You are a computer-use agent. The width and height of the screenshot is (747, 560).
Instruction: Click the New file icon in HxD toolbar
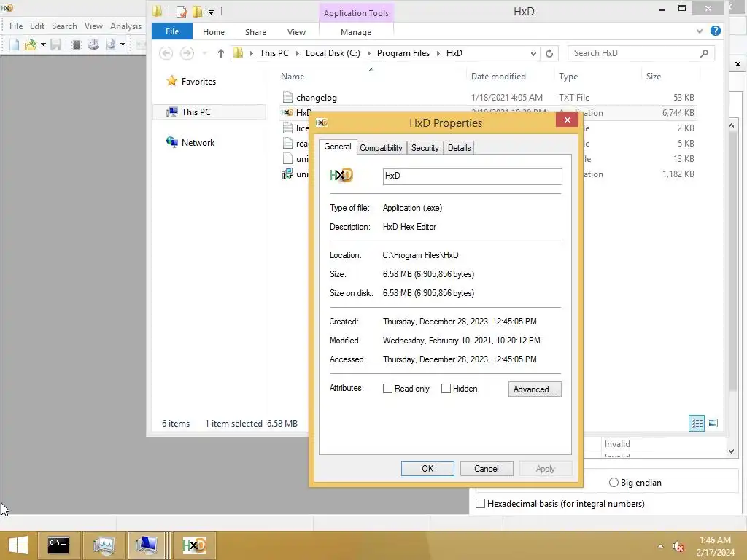pos(15,44)
